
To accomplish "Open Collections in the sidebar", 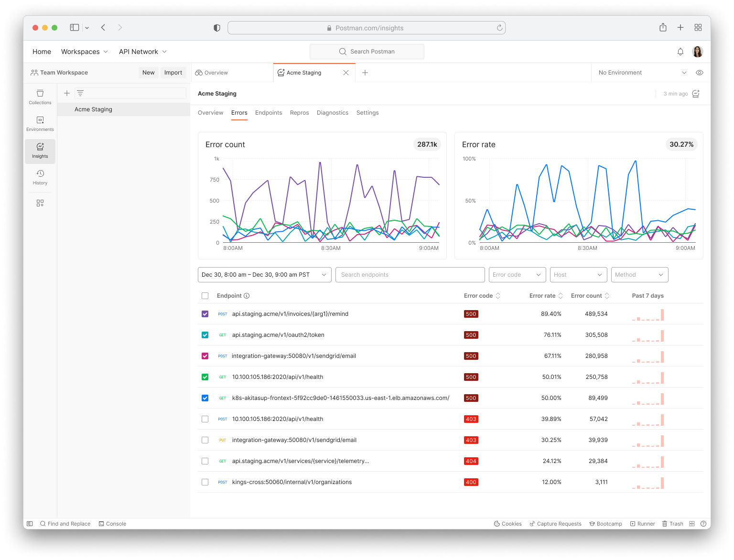I will [40, 97].
